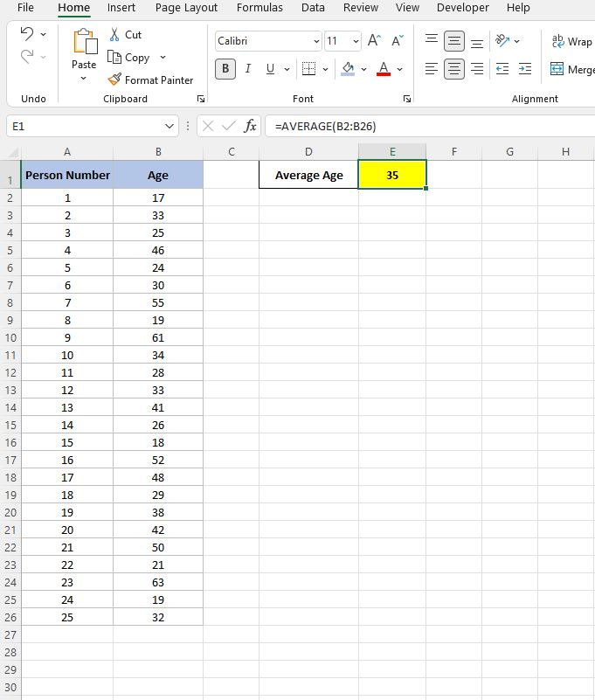Cancel formula entry with X
The width and height of the screenshot is (595, 700).
coord(208,127)
